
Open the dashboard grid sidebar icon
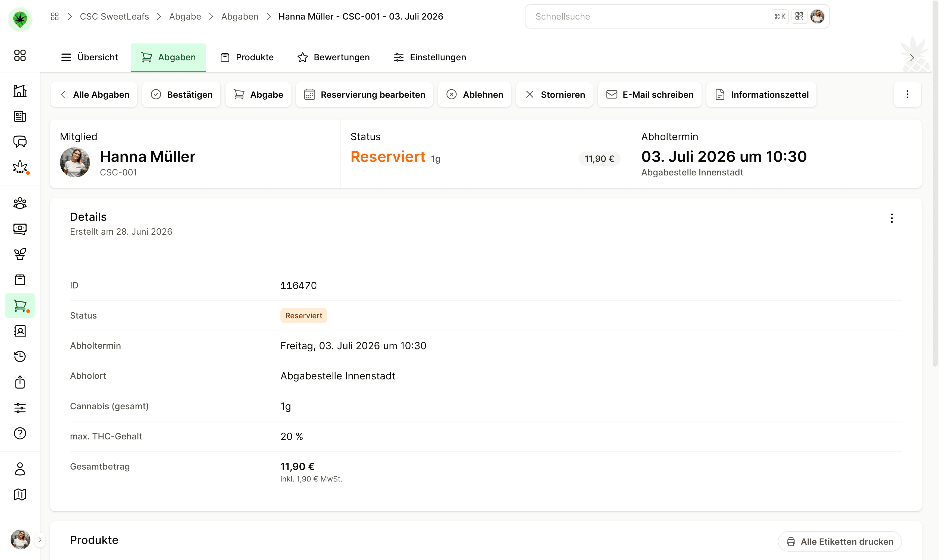click(20, 55)
